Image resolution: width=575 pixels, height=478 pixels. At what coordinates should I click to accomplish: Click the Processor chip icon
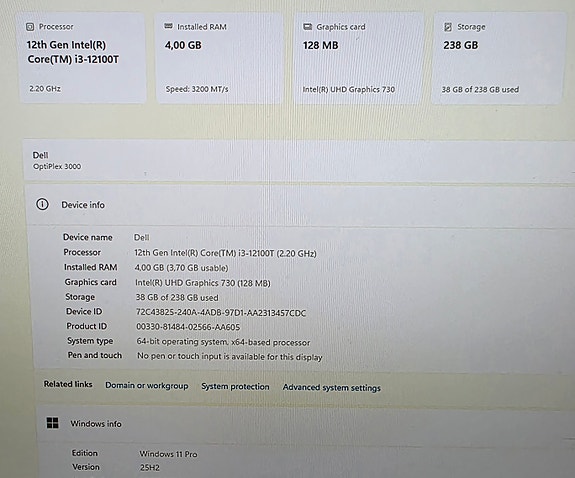[x=30, y=27]
